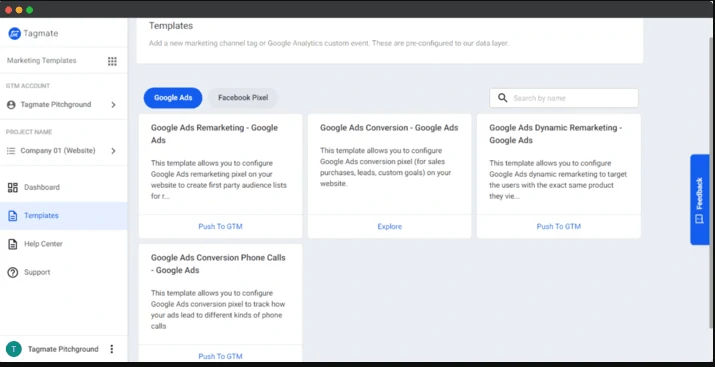Click the green T avatar at bottom
Screen dimensions: 715x367
pos(14,349)
